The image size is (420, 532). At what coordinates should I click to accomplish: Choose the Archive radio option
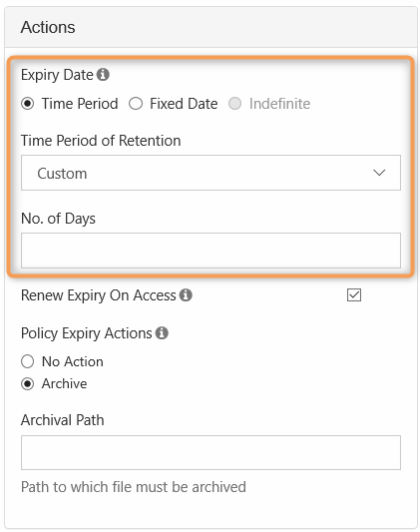(28, 383)
